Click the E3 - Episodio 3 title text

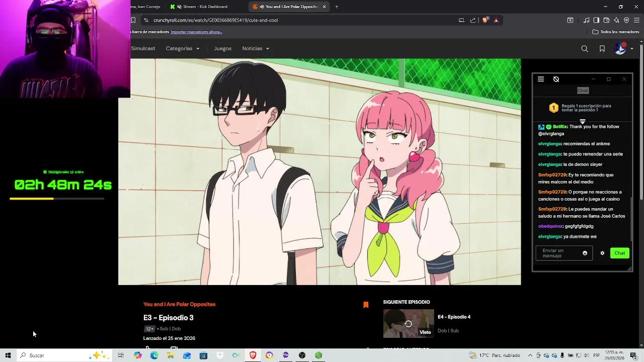pos(169,318)
